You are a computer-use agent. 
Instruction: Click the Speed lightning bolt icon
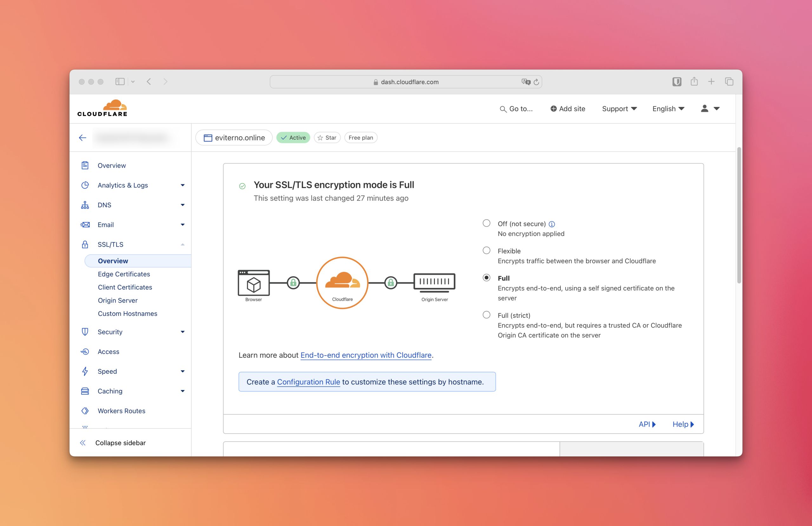pyautogui.click(x=85, y=371)
